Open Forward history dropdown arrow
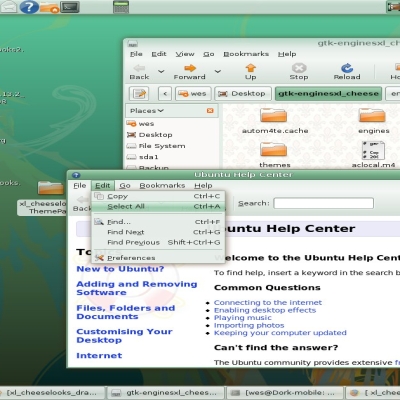 tap(218, 71)
